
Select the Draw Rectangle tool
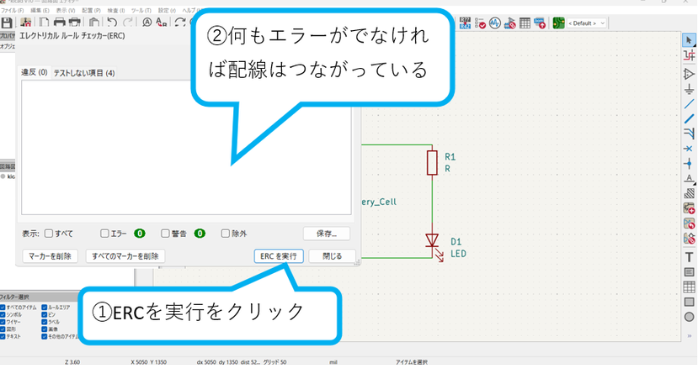point(689,302)
